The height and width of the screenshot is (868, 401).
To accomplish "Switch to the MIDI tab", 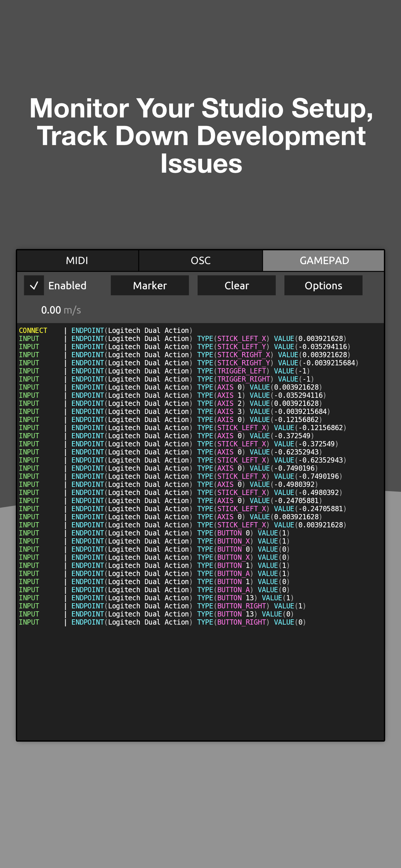I will (77, 261).
